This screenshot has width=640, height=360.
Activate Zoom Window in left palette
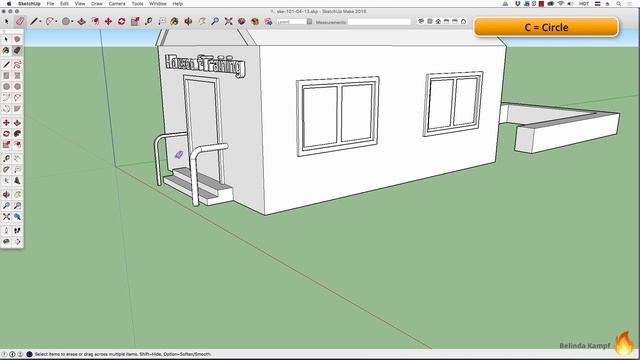[17, 206]
